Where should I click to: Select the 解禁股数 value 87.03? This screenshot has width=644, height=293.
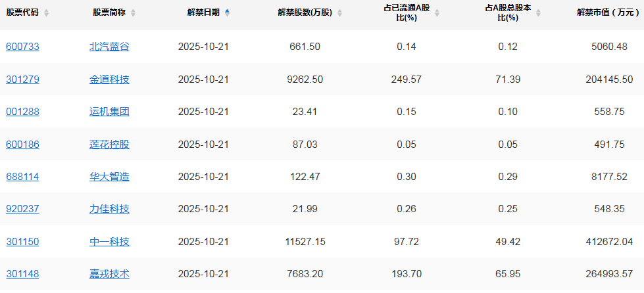tap(305, 145)
